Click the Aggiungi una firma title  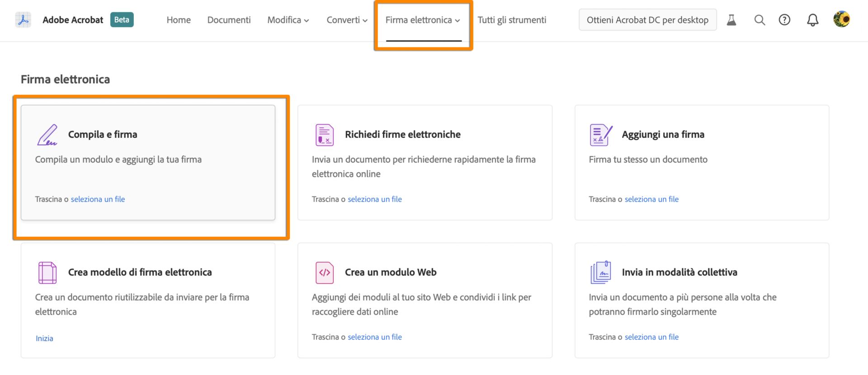(663, 134)
